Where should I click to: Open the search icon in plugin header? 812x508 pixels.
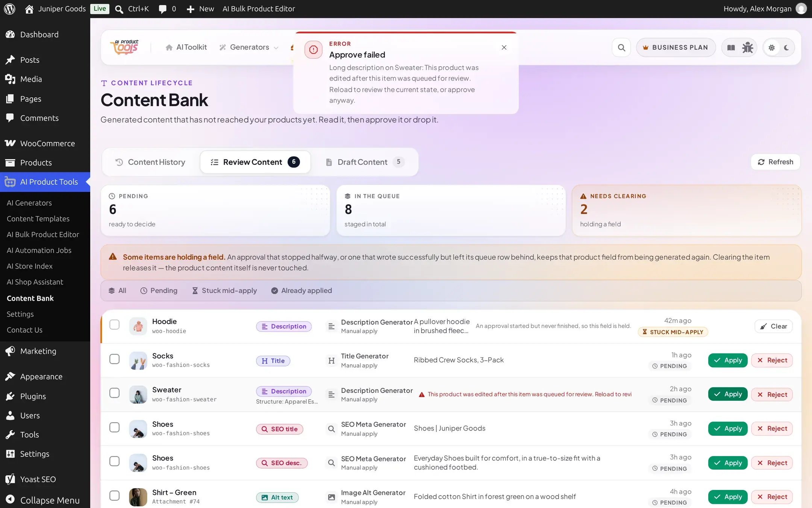621,47
